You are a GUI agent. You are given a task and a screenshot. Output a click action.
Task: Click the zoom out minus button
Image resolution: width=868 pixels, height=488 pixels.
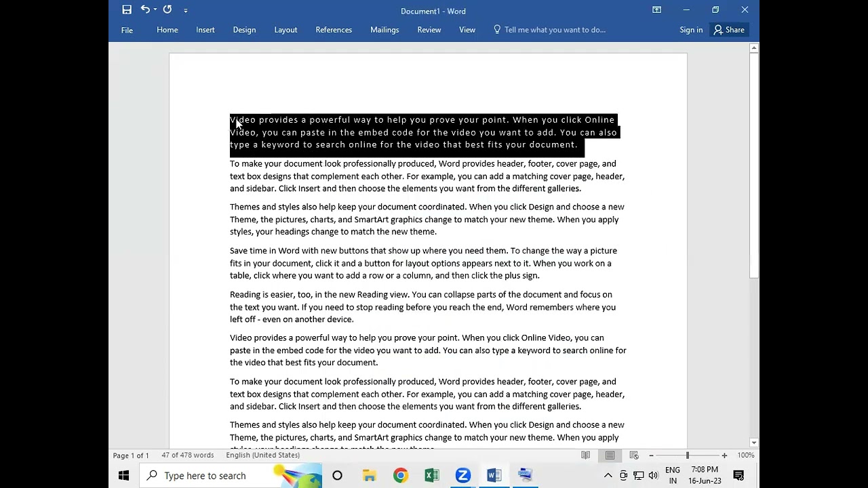coord(651,455)
